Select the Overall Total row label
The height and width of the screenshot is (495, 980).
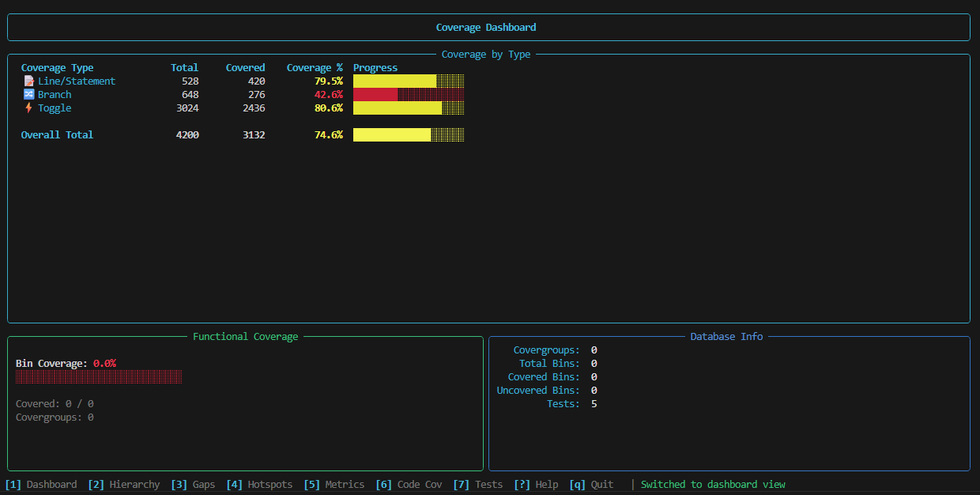pyautogui.click(x=57, y=135)
